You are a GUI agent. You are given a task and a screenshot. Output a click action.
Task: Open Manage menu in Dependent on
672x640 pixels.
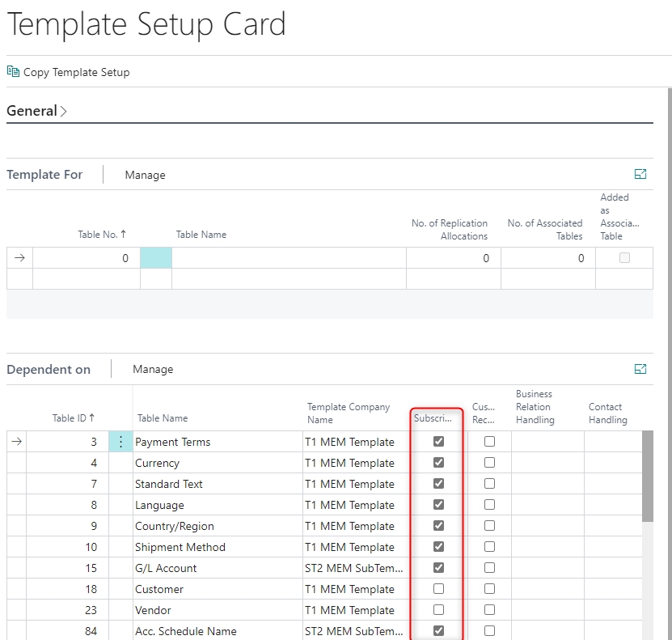tap(153, 370)
